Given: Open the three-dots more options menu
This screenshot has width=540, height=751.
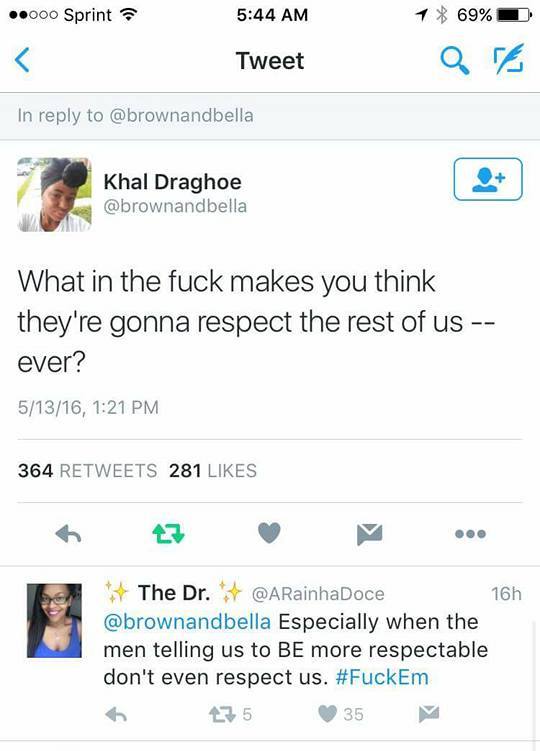Looking at the screenshot, I should (x=471, y=534).
